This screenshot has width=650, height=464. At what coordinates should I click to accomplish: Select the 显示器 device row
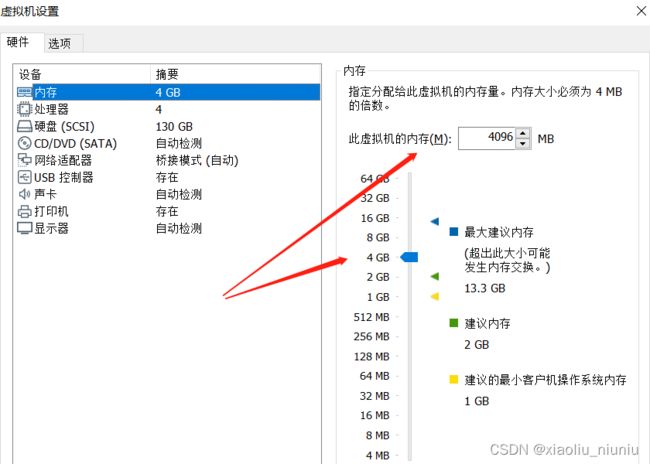point(168,228)
